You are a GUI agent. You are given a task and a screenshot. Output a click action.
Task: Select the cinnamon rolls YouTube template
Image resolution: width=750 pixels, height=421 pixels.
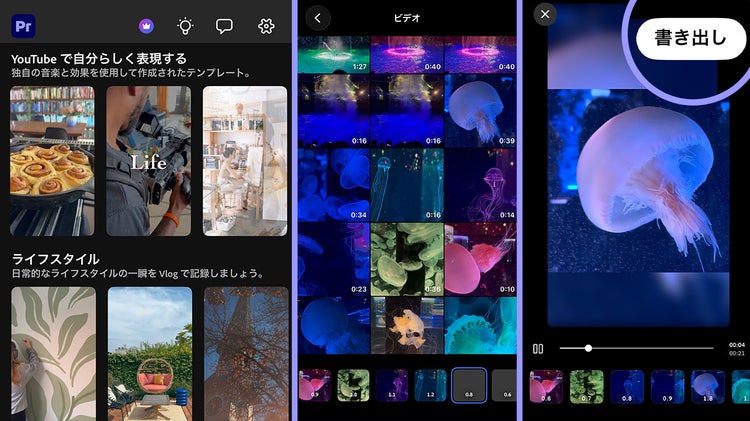[x=52, y=161]
